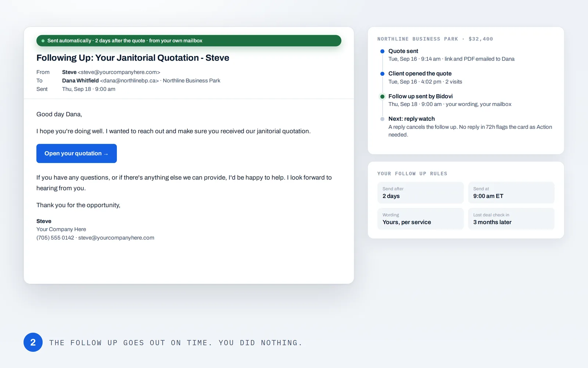588x368 pixels.
Task: Select the Follow up sent by Bidovi heading
Action: [420, 96]
